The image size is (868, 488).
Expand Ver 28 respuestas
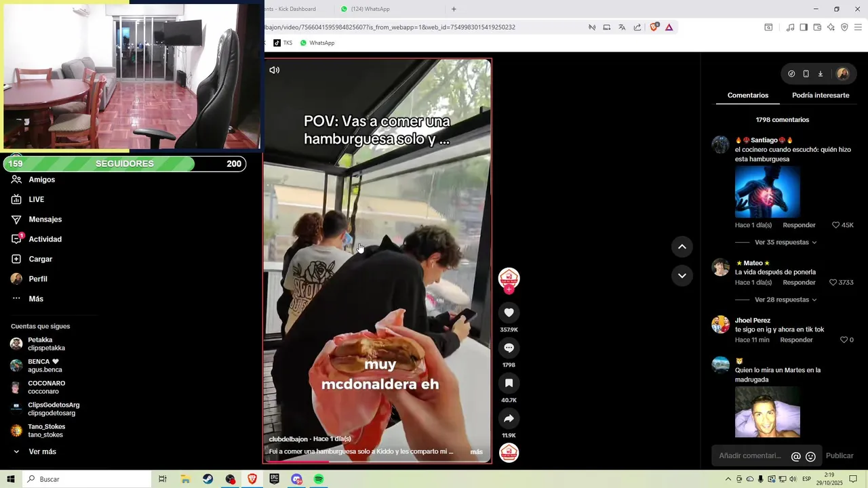click(785, 300)
